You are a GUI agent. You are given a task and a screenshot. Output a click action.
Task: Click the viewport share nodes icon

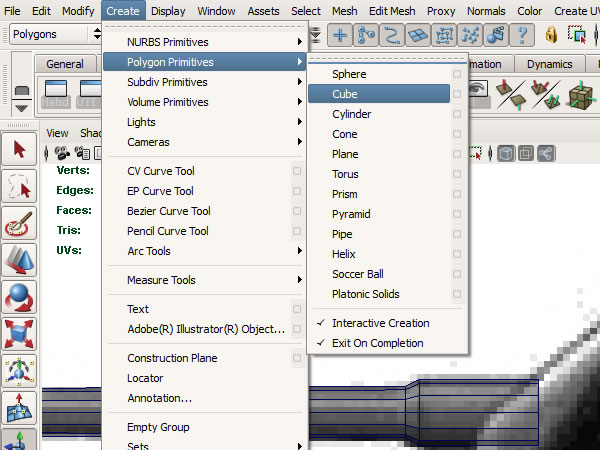coord(546,154)
